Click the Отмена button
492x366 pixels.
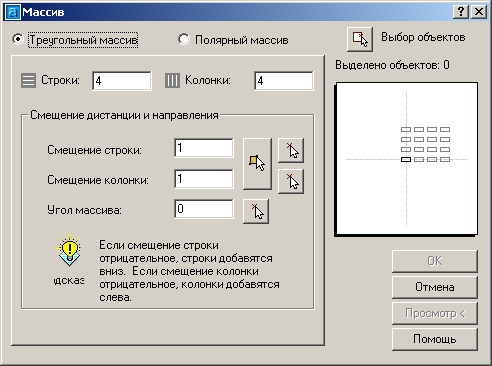pyautogui.click(x=435, y=287)
